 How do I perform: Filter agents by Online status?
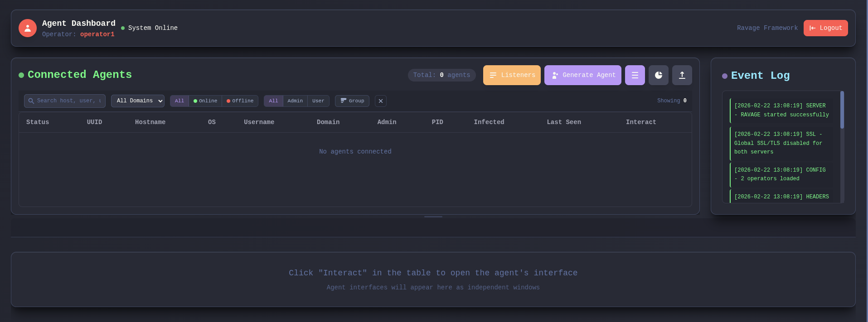coord(205,101)
